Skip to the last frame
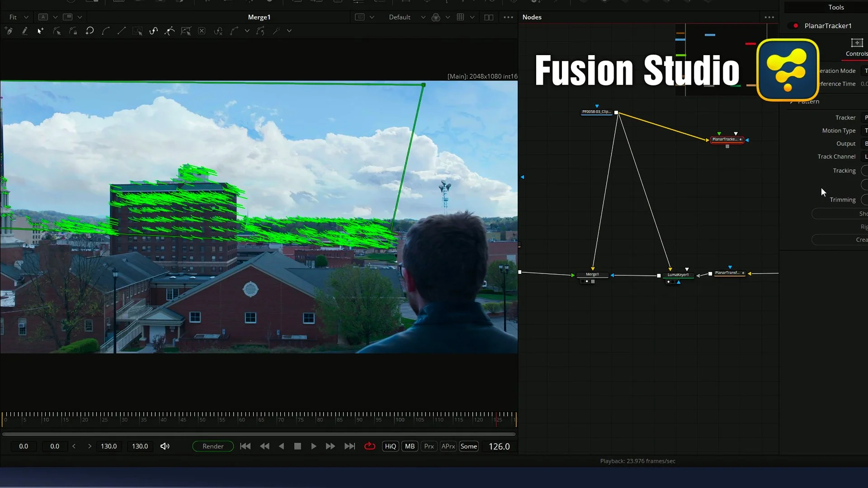This screenshot has width=868, height=488. click(350, 446)
